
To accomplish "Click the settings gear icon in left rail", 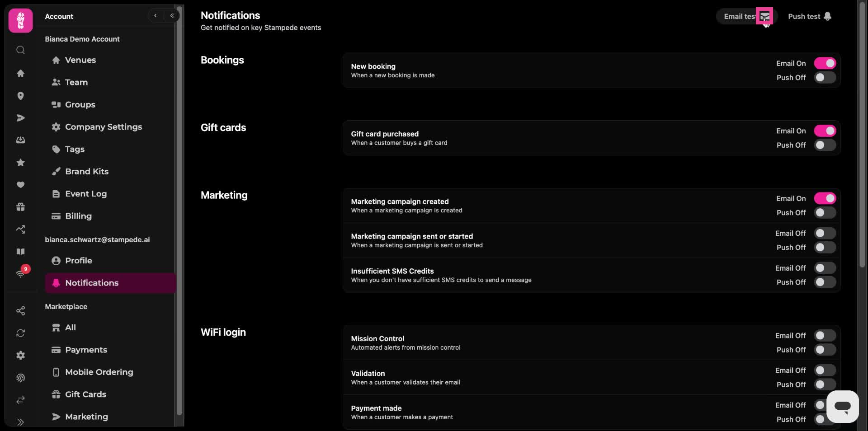I will click(20, 356).
